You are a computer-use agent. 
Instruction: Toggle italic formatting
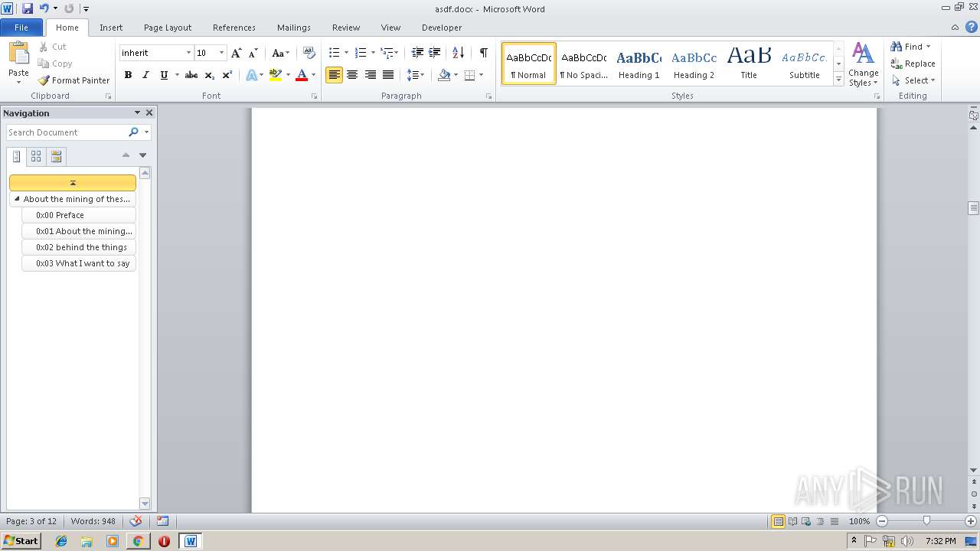(x=145, y=75)
